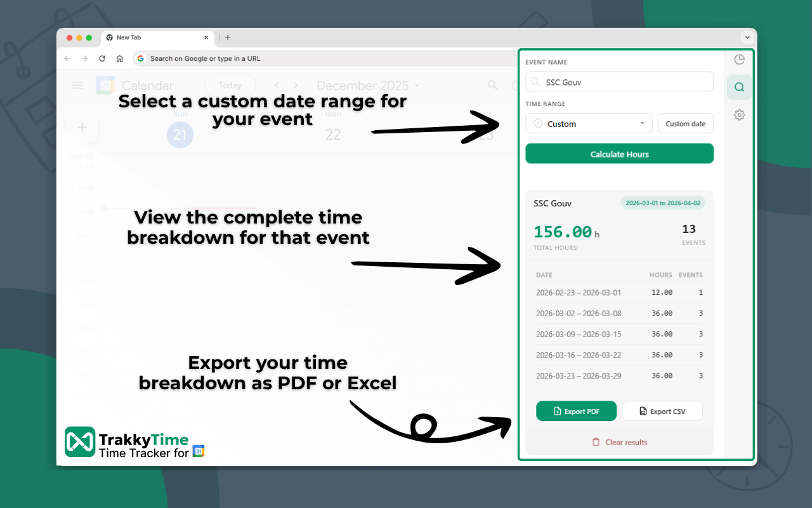Screen dimensions: 812x508
Task: Select the row 2026-02-23 – 2026-03-01
Action: 619,293
